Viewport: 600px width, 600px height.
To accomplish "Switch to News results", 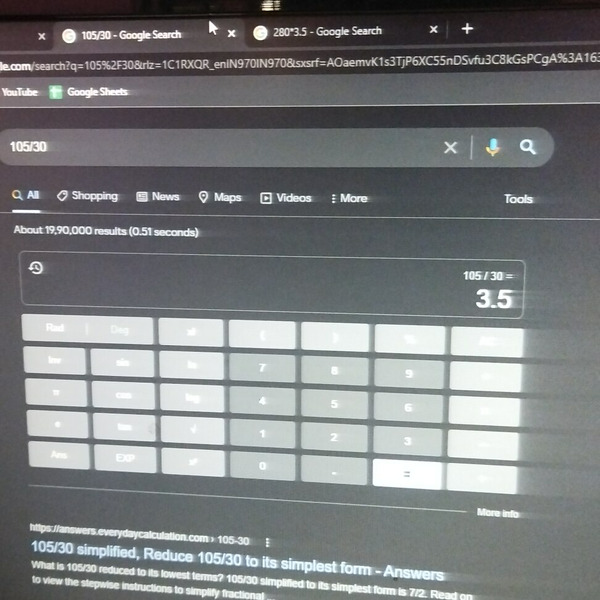I will (158, 197).
